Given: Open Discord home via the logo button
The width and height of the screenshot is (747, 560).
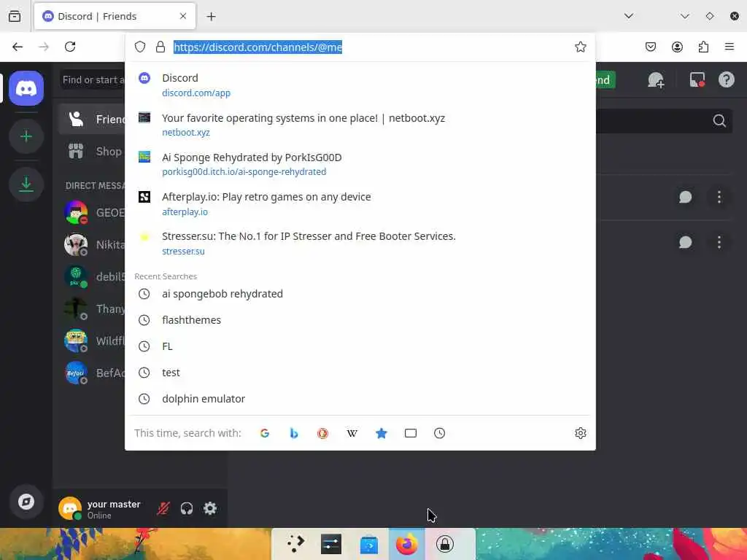Looking at the screenshot, I should pyautogui.click(x=26, y=88).
